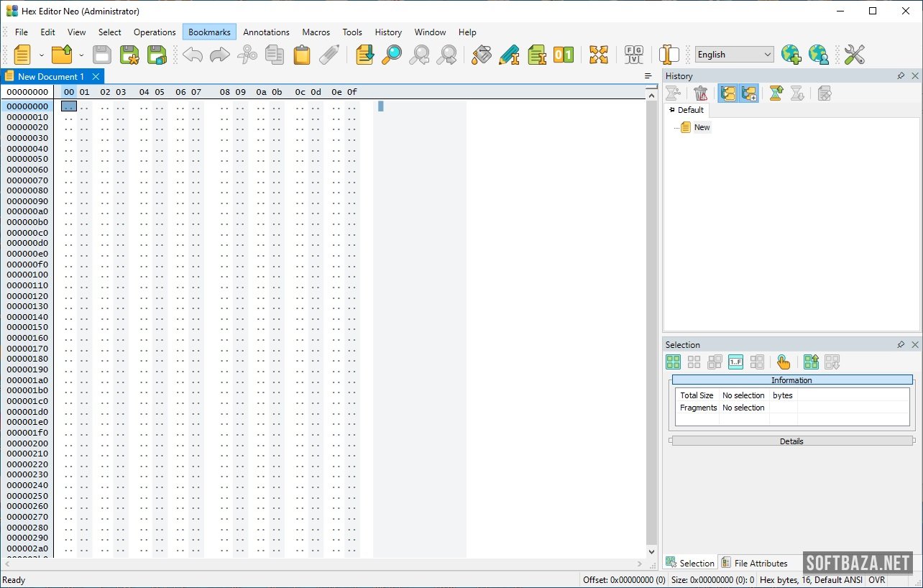Click the magnifier Find icon in toolbar
Screen dimensions: 923x588
392,55
